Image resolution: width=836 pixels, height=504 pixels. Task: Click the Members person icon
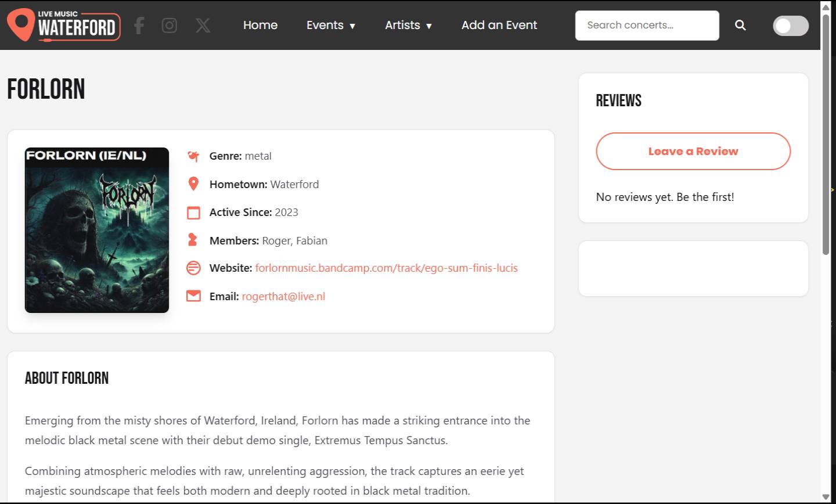193,240
